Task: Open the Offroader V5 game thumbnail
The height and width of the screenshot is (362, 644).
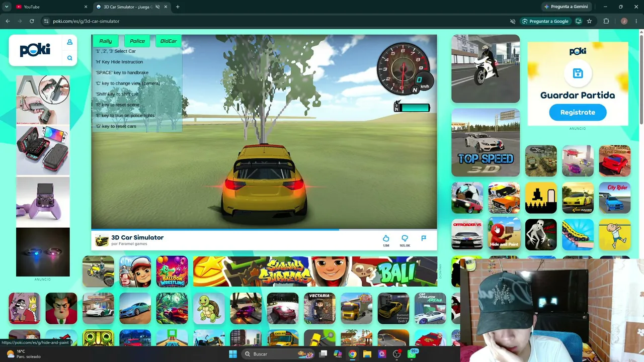Action: point(467,234)
